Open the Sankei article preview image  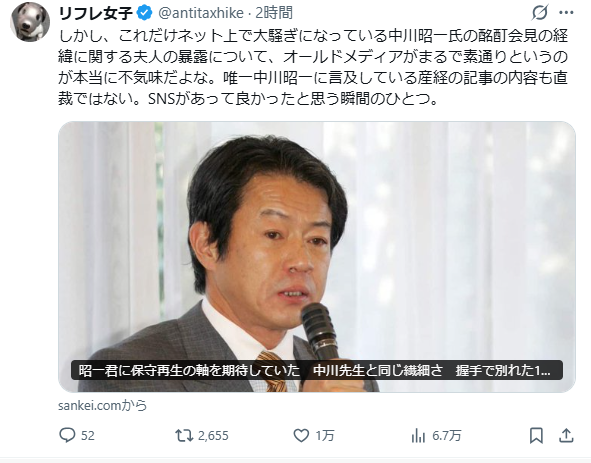pos(317,257)
